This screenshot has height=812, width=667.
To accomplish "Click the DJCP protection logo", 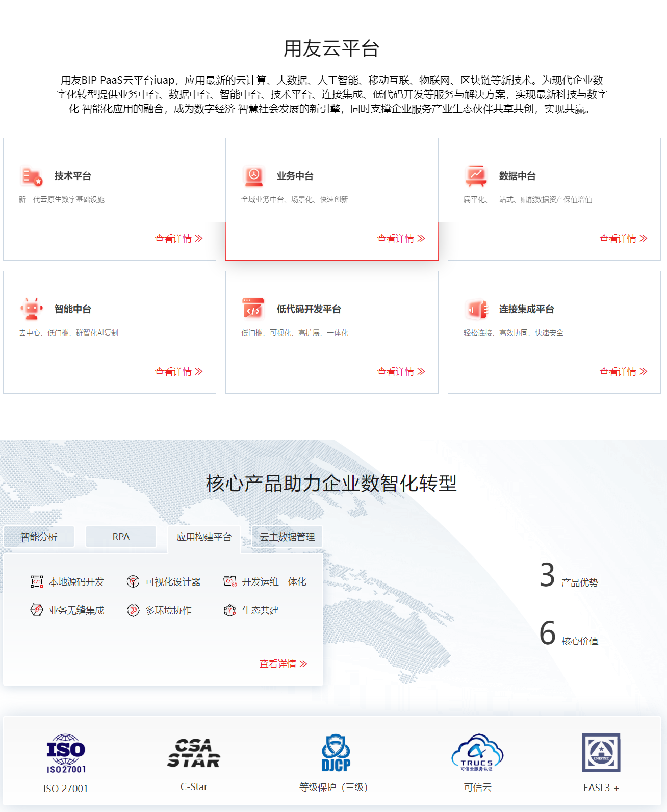I will [x=336, y=753].
